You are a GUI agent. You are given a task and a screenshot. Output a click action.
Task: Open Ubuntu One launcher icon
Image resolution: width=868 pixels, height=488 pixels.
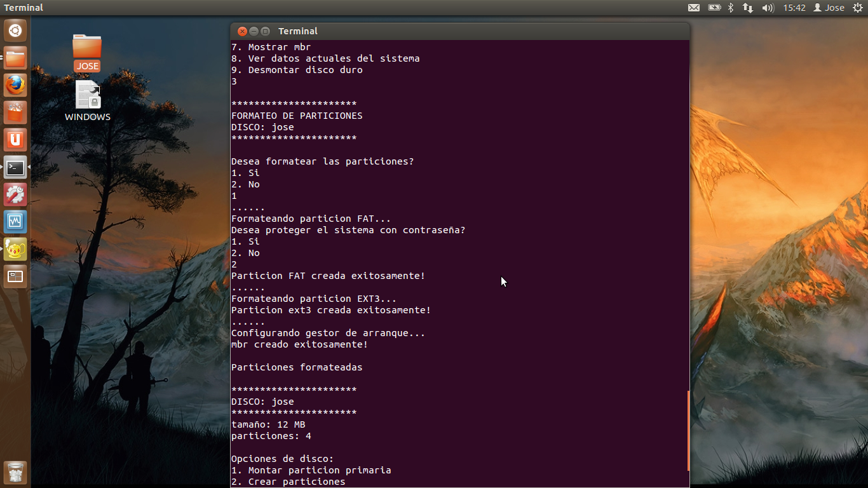coord(15,140)
